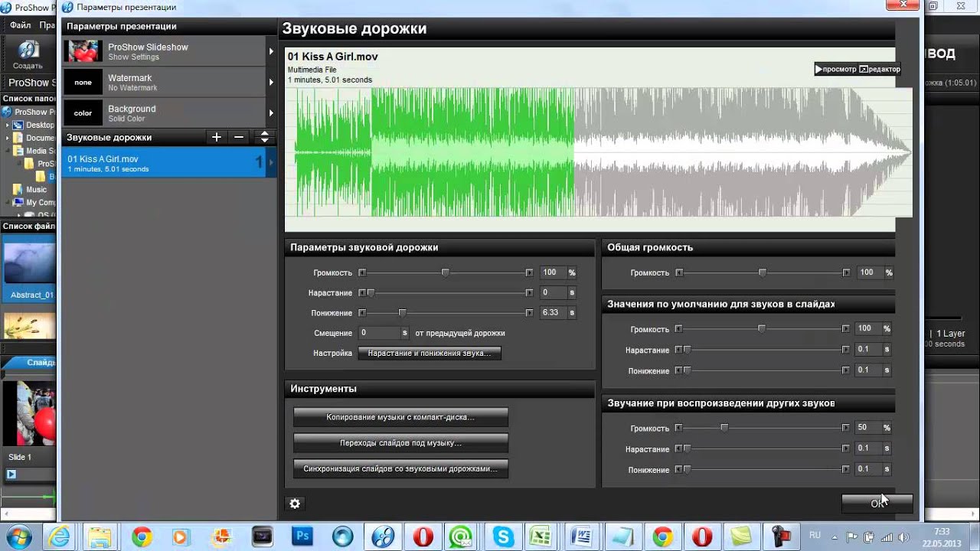Expand the ProShow Slideshow settings arrow
The width and height of the screenshot is (980, 551).
[x=271, y=51]
